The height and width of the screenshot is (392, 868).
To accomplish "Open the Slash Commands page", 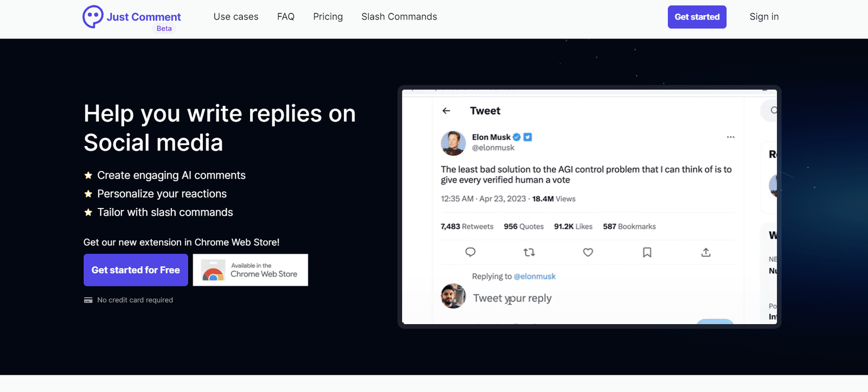I will click(x=399, y=17).
